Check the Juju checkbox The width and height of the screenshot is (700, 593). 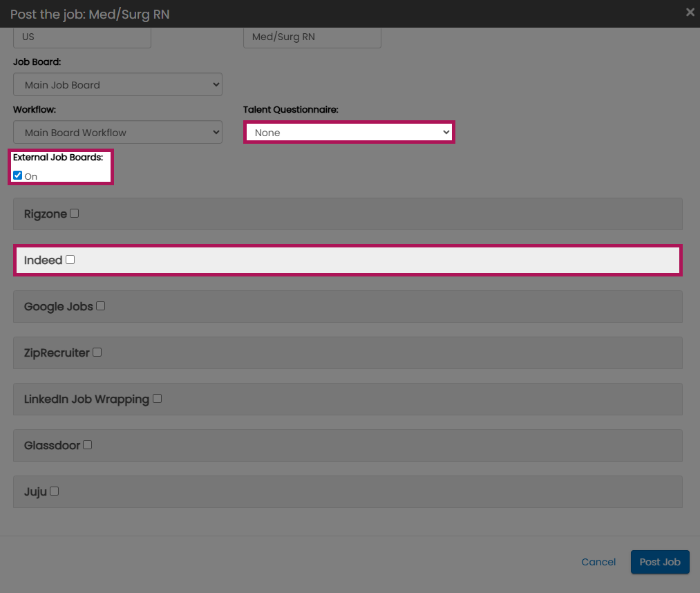[55, 491]
